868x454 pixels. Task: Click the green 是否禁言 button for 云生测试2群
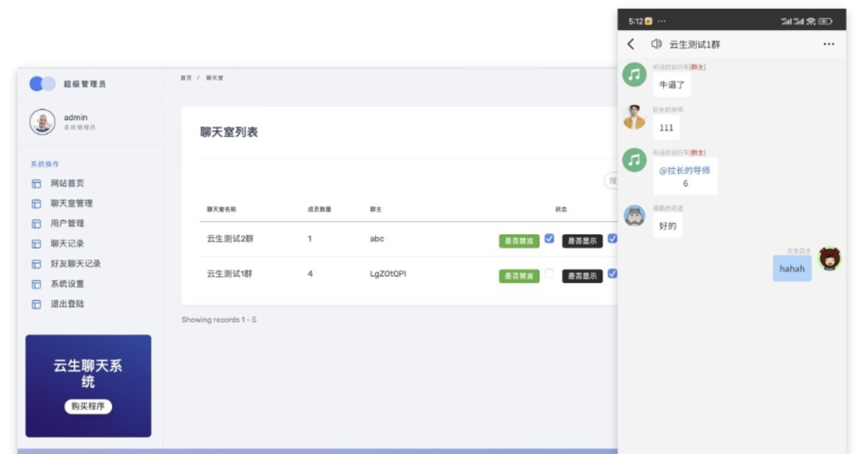click(x=519, y=241)
